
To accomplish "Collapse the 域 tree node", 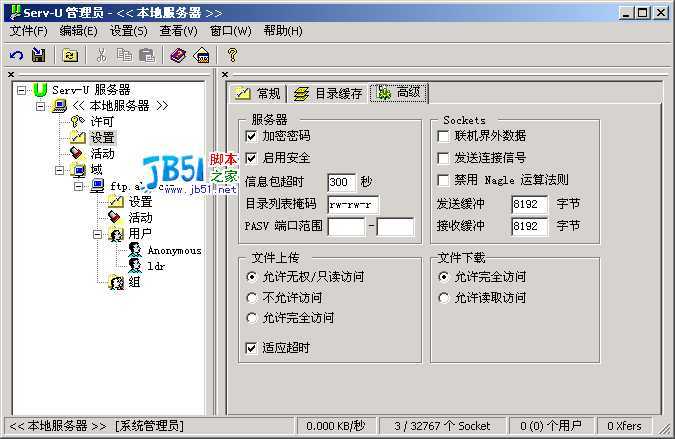I will 59,170.
